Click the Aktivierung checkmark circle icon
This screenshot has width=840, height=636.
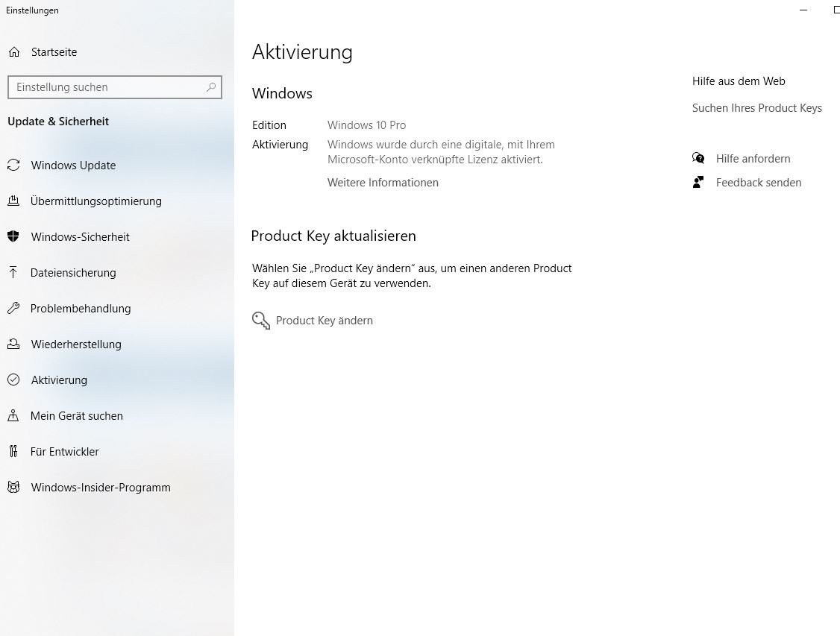pyautogui.click(x=13, y=380)
